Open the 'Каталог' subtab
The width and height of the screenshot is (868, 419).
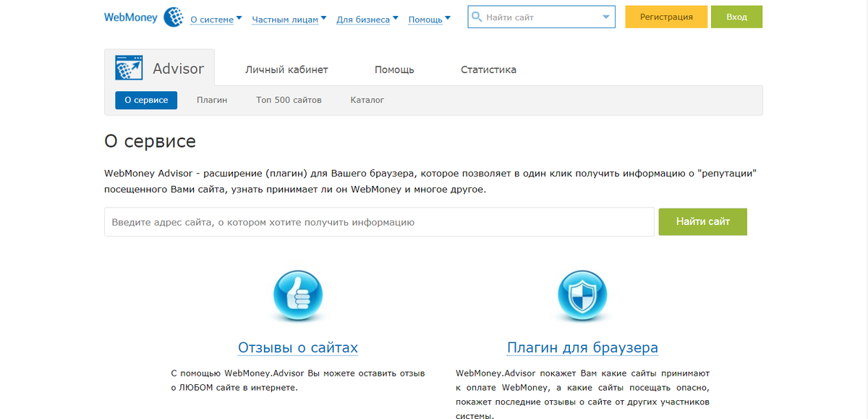pyautogui.click(x=367, y=100)
